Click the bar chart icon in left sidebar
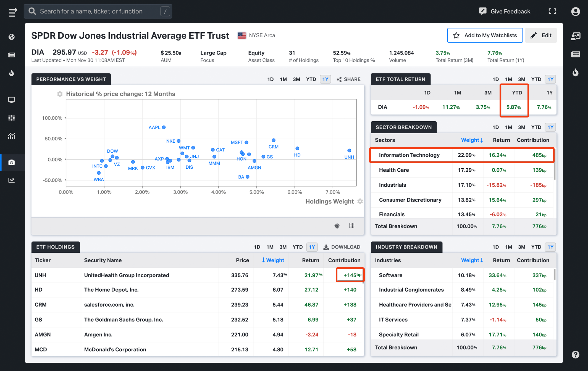 click(x=12, y=136)
